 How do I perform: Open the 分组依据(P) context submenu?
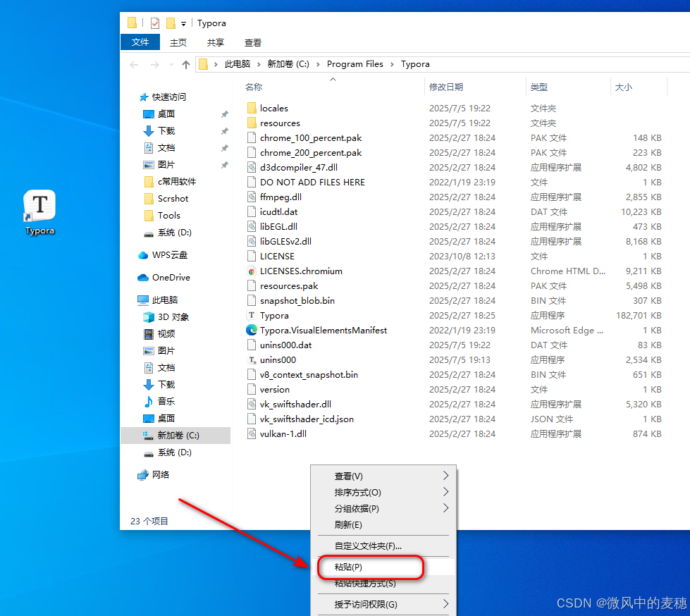383,509
